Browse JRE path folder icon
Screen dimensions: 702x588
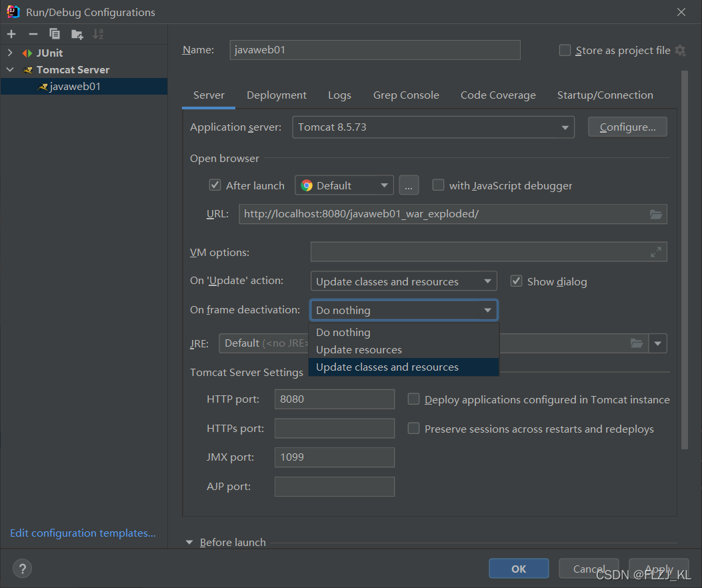point(637,343)
